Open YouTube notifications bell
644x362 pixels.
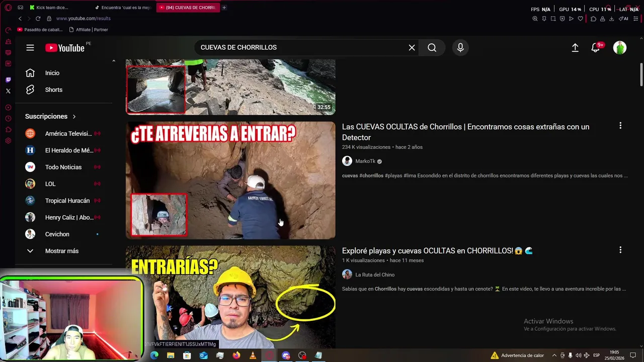click(x=595, y=47)
